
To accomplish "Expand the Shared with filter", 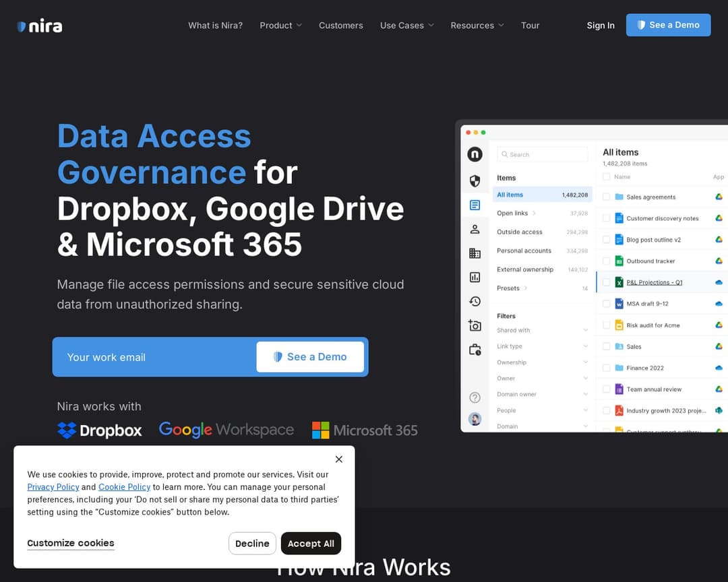I will click(x=542, y=330).
